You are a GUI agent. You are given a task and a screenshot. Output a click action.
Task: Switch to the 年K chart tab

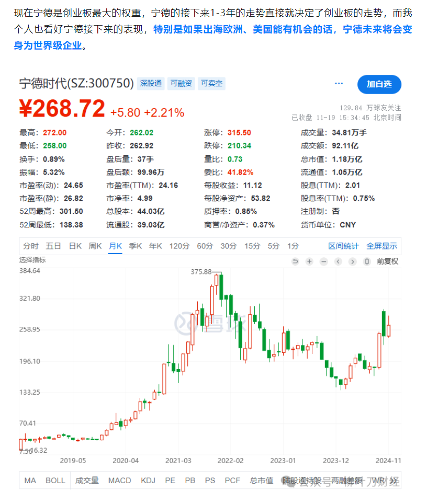155,246
